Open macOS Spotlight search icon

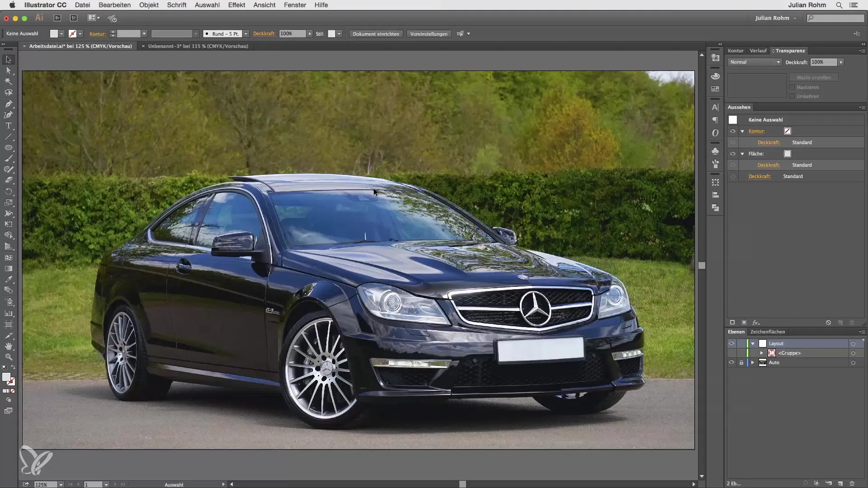(x=839, y=5)
